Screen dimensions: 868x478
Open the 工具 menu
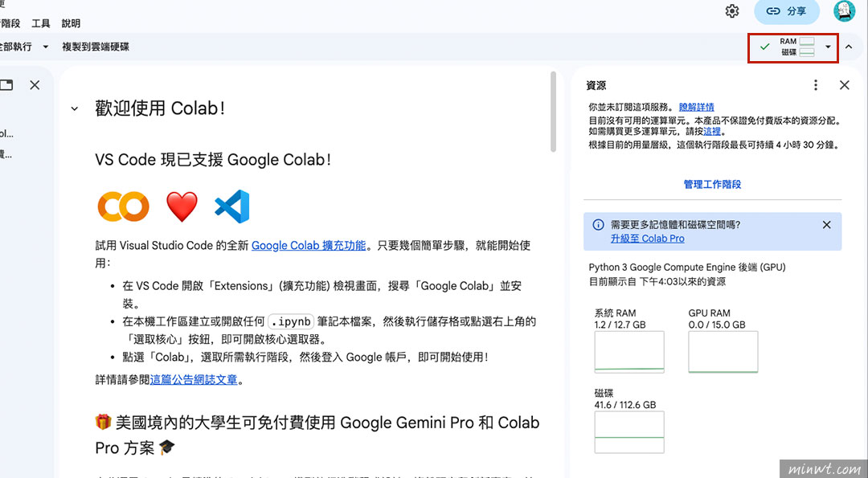coord(40,22)
